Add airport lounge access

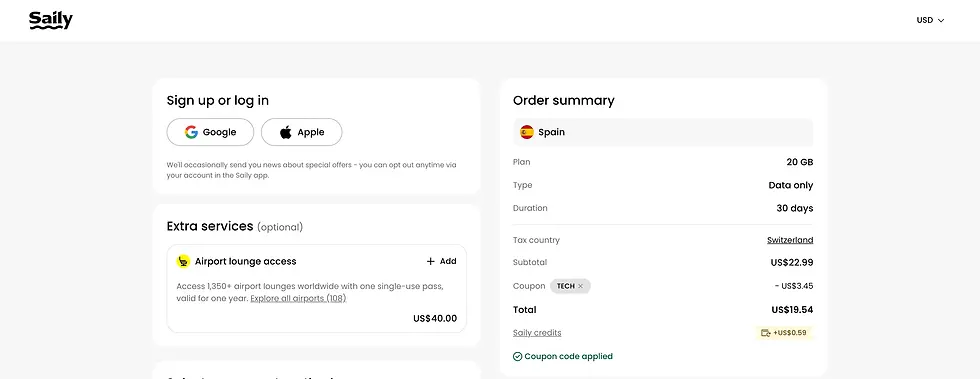coord(441,261)
